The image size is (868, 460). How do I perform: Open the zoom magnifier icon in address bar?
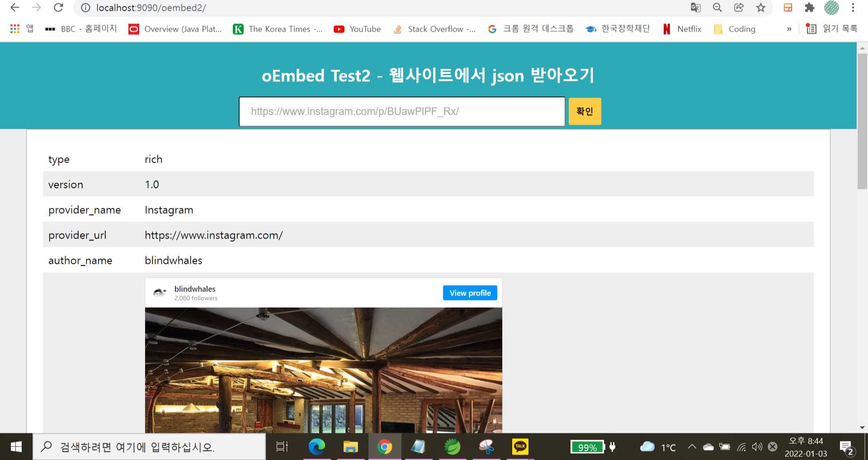point(717,8)
